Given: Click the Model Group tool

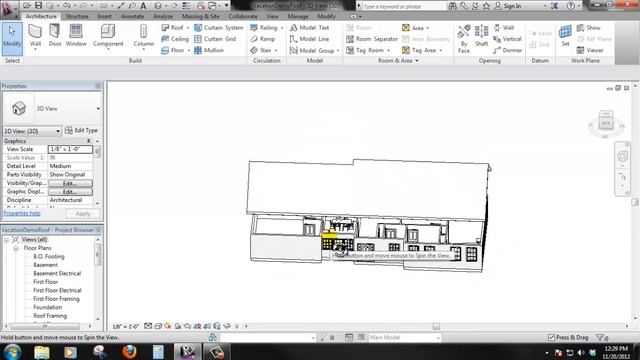Looking at the screenshot, I should coord(312,50).
